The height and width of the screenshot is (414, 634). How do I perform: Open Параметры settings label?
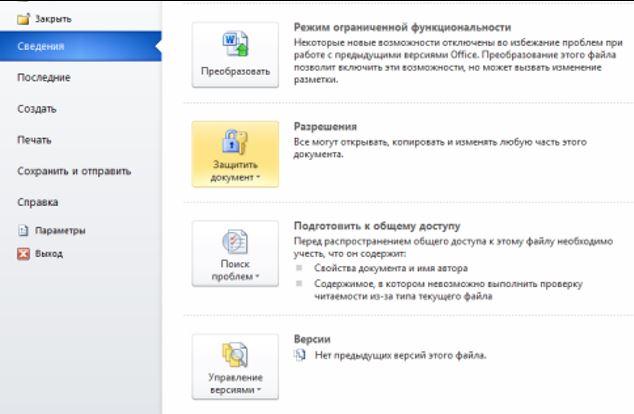click(60, 230)
